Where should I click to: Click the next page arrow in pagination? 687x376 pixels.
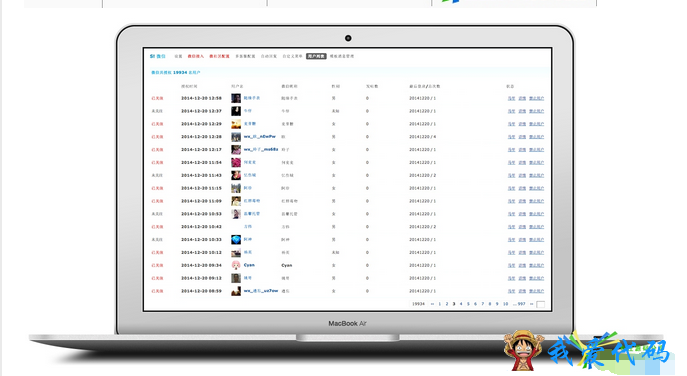[x=531, y=304]
